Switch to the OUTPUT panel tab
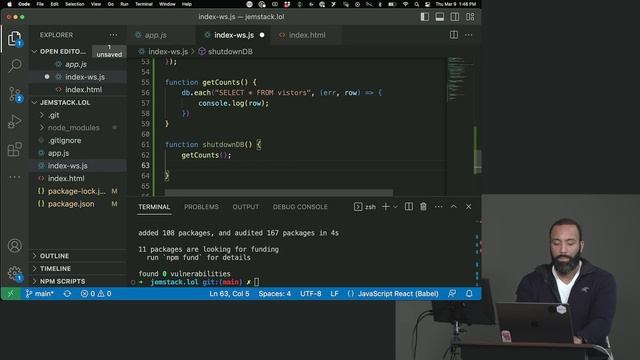This screenshot has width=640, height=360. (x=246, y=207)
